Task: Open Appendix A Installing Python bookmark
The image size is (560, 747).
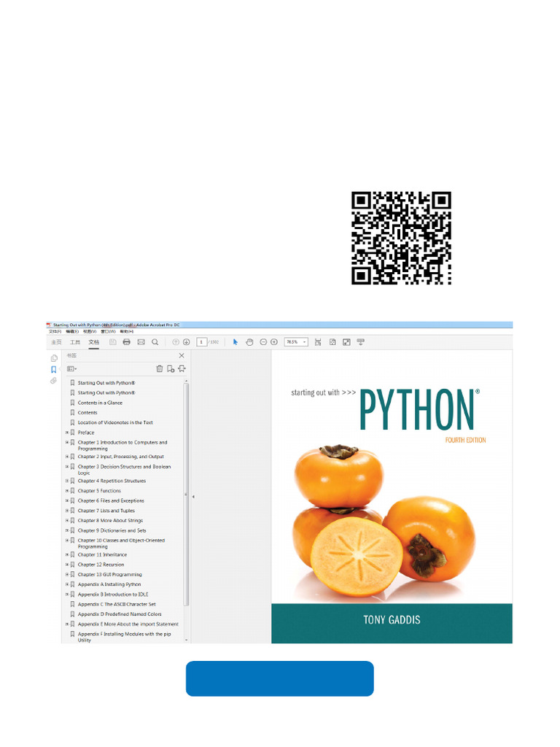Action: 109,584
